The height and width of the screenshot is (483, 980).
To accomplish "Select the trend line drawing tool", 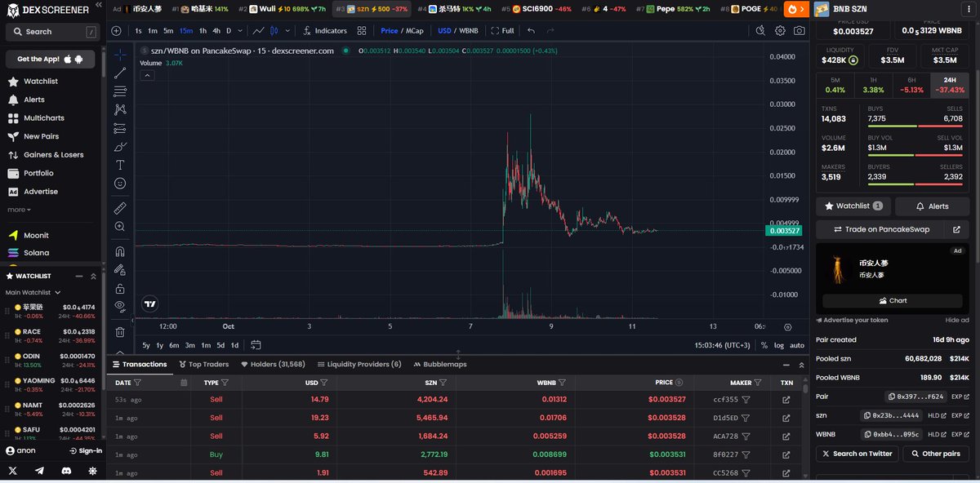I will (120, 73).
